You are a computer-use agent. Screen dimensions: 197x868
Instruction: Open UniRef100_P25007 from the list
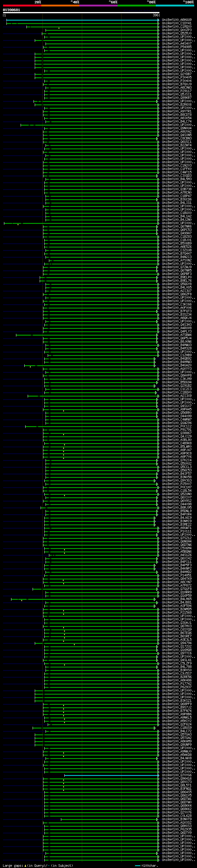point(177,484)
